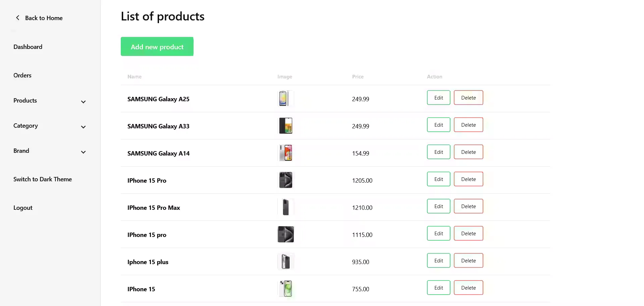Open the Dashboard page
Viewport: 644px width, 306px height.
point(28,47)
